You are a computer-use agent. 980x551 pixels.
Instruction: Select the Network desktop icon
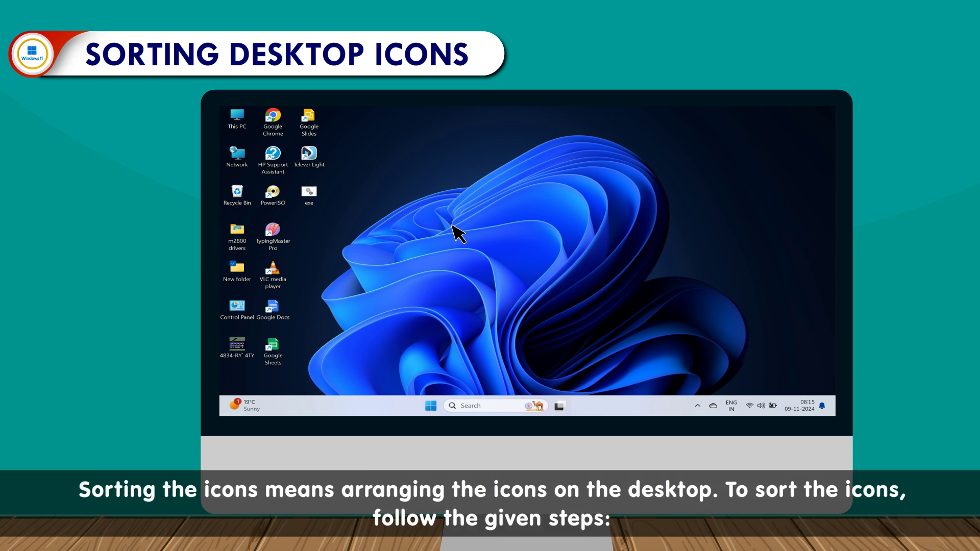[237, 154]
